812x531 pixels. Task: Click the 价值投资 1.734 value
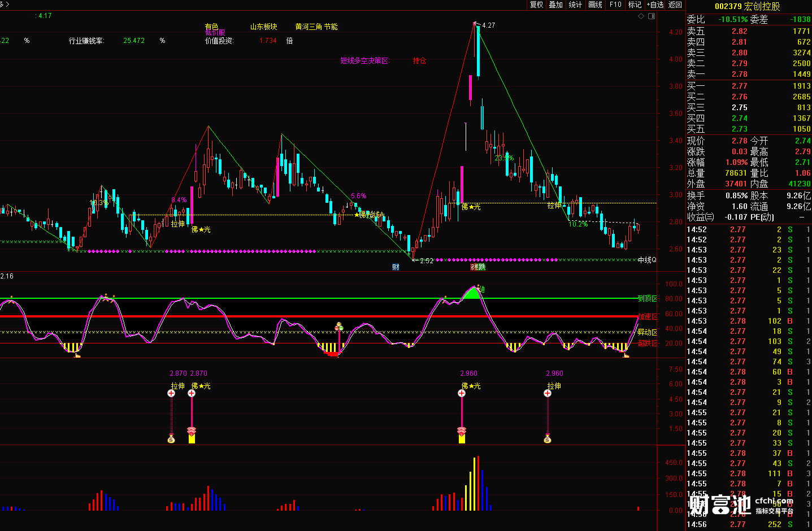click(268, 41)
